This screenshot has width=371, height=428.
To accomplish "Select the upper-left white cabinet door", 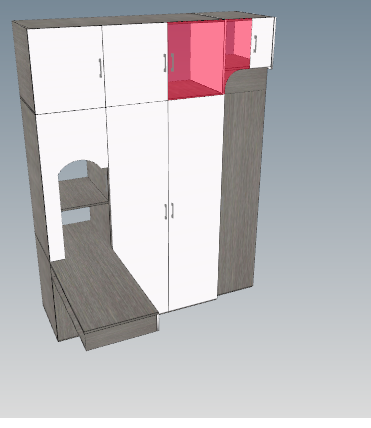I will tap(67, 70).
